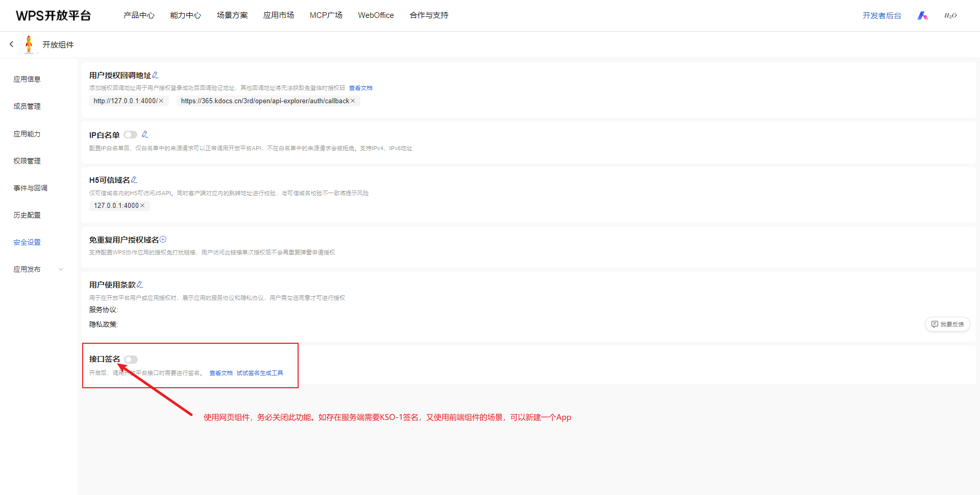Image resolution: width=980 pixels, height=495 pixels.
Task: Open the 产品中心 top navigation menu
Action: (139, 15)
